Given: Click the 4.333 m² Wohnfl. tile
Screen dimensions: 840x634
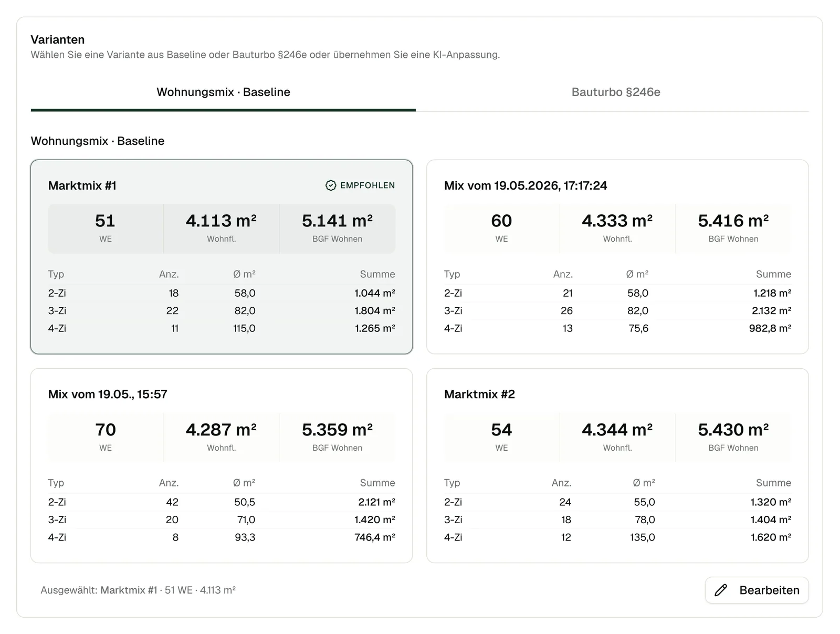Looking at the screenshot, I should pos(617,228).
